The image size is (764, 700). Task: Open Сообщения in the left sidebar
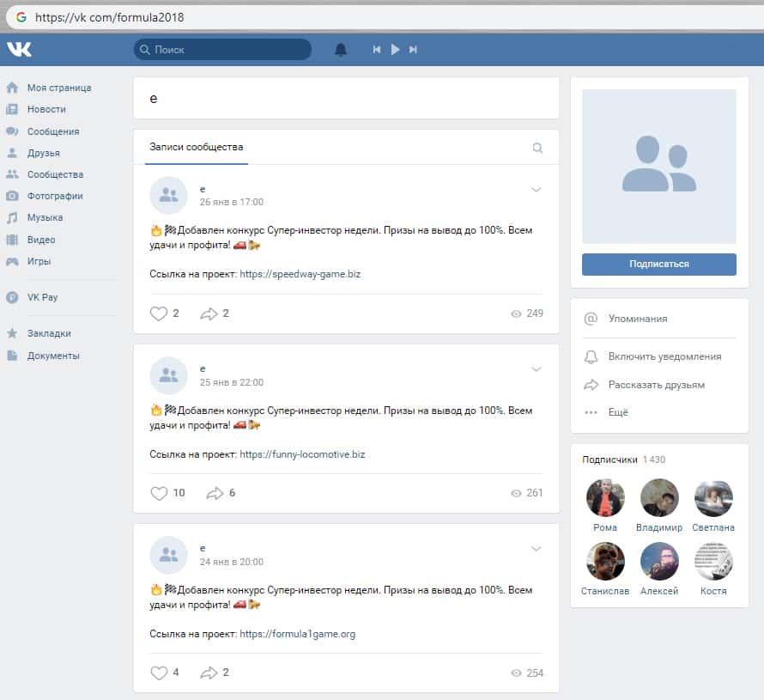[x=52, y=131]
